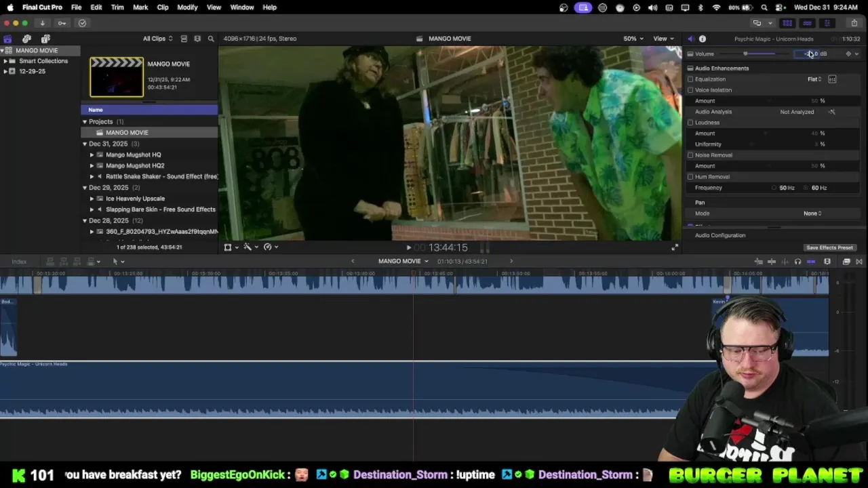The width and height of the screenshot is (868, 488).
Task: Enable the Loudness checkbox
Action: coord(690,123)
